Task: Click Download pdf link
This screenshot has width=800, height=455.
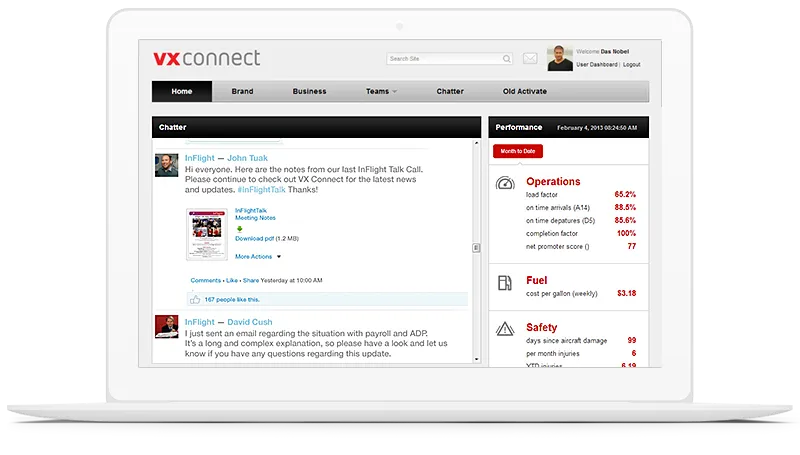Action: 255,239
